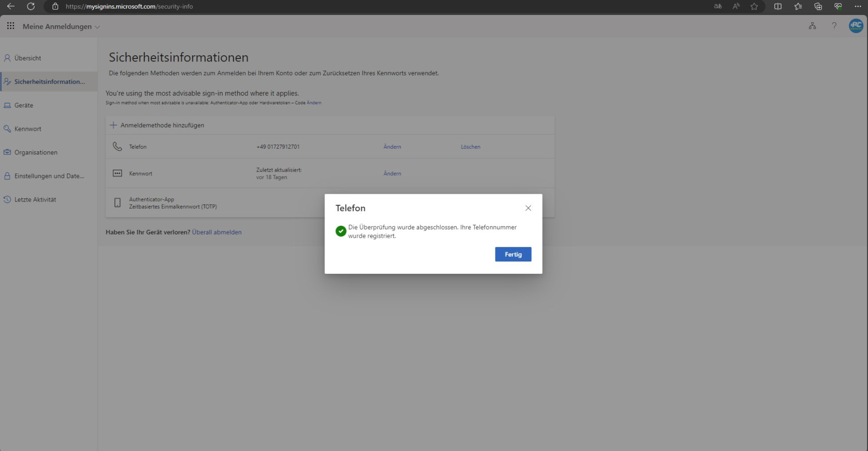Open Organisationen in the sidebar
This screenshot has width=868, height=451.
36,152
